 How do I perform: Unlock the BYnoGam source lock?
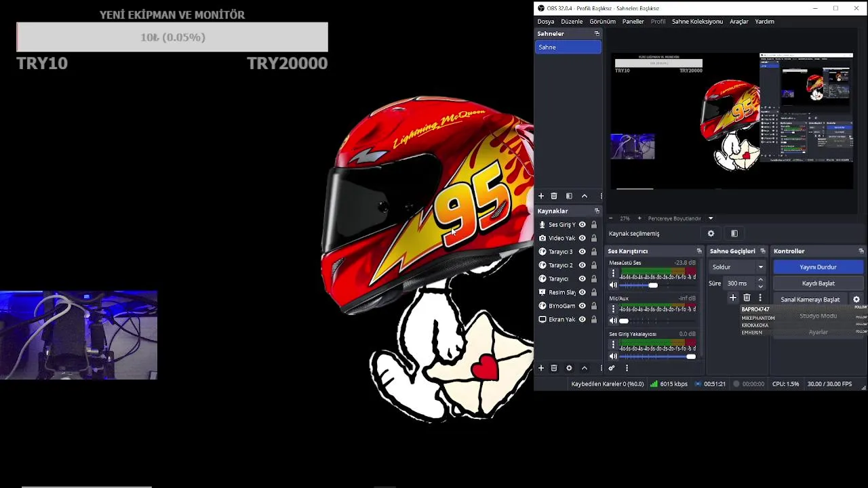(594, 306)
